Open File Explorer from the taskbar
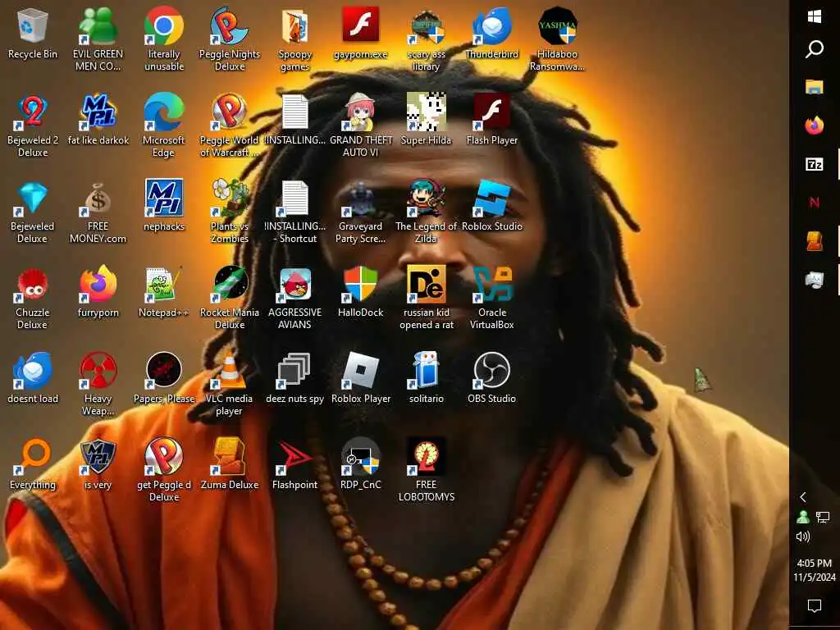 815,87
